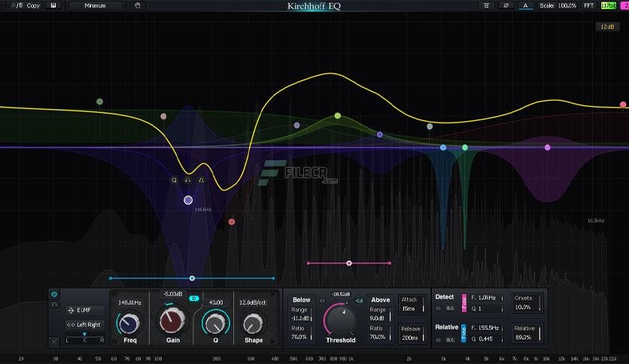Click the Above range 9.0dB value
629x364 pixels.
point(377,318)
